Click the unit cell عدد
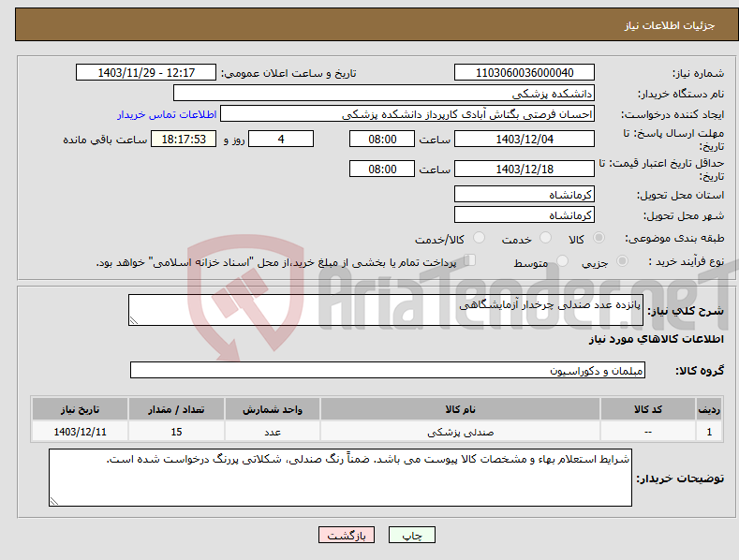 tap(273, 432)
